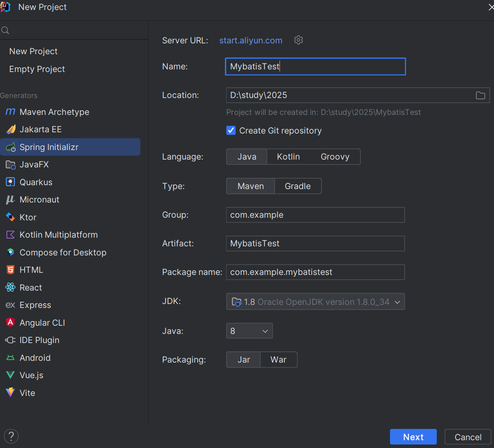The height and width of the screenshot is (448, 494).
Task: Click the Maven Archetype generator icon
Action: pyautogui.click(x=10, y=111)
